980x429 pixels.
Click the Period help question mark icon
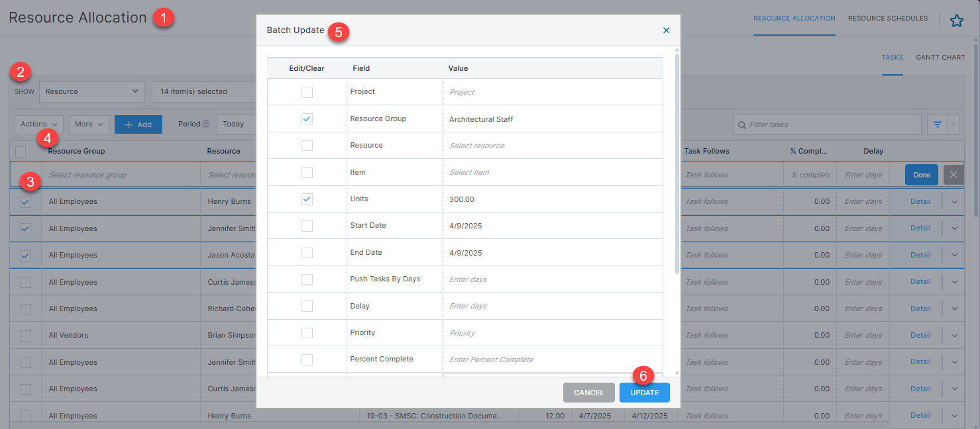click(x=205, y=124)
